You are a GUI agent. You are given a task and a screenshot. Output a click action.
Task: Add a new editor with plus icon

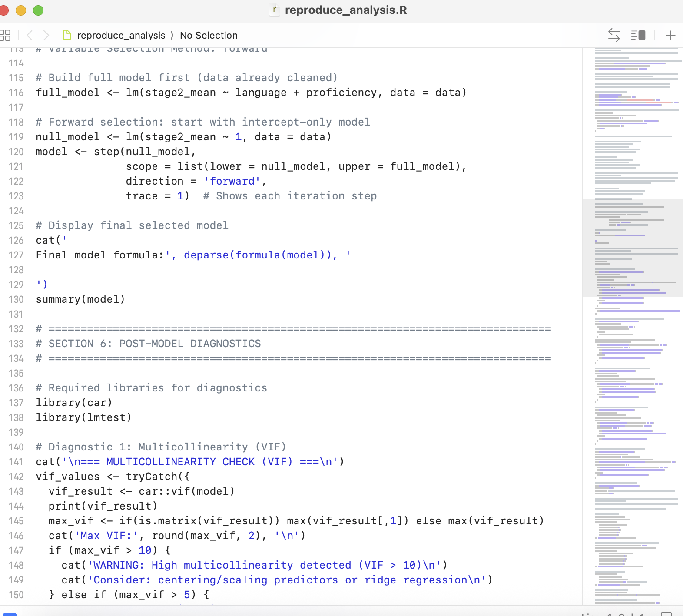670,35
